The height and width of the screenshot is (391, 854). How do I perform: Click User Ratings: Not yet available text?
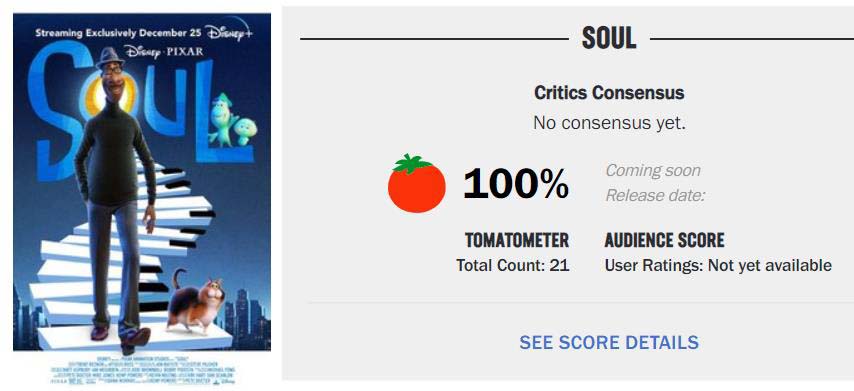[718, 266]
